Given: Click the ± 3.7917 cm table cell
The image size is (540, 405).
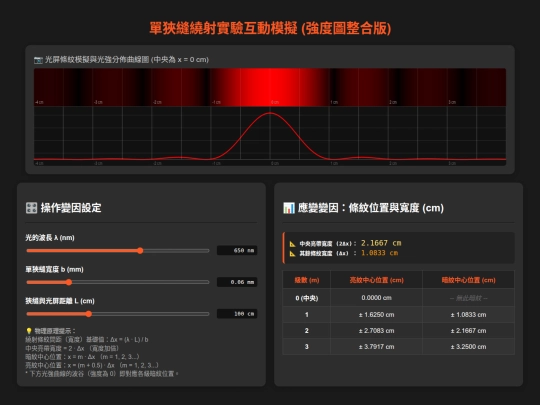Looking at the screenshot, I should (376, 347).
